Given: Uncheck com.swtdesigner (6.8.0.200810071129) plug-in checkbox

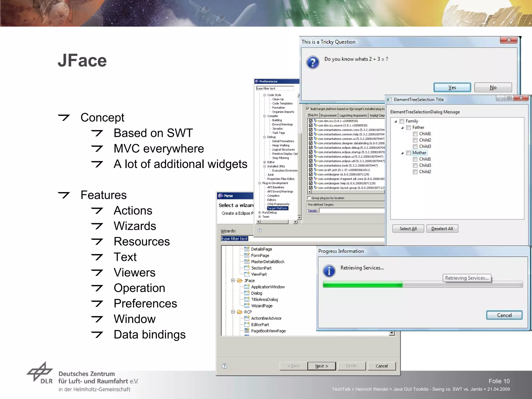Looking at the screenshot, I should [x=310, y=174].
